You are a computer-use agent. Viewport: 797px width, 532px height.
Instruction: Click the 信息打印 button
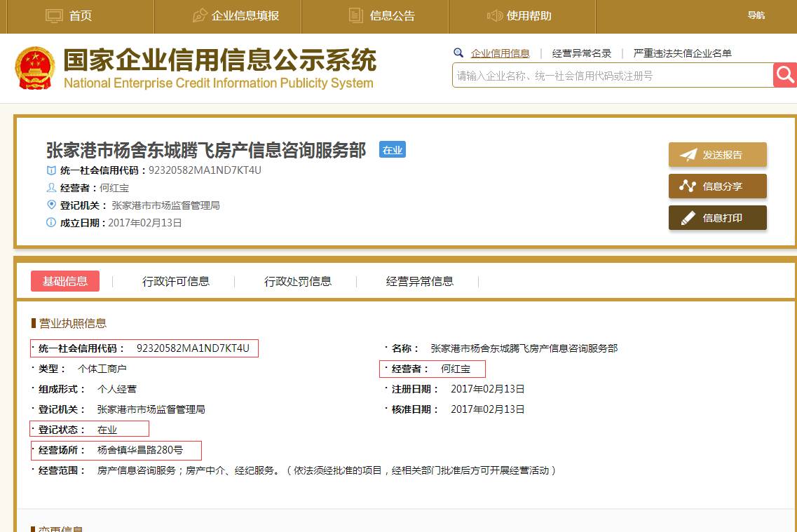pos(717,217)
